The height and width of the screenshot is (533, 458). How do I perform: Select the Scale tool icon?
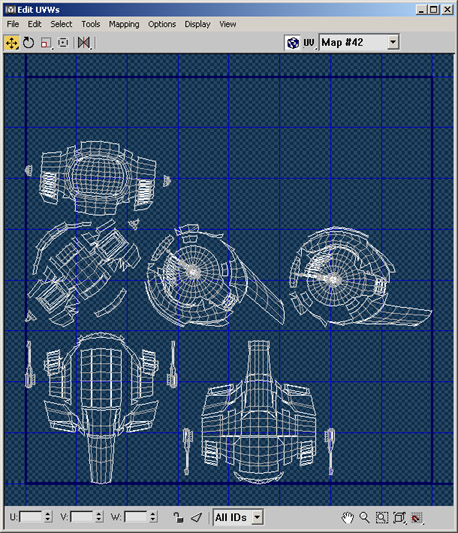click(x=46, y=43)
